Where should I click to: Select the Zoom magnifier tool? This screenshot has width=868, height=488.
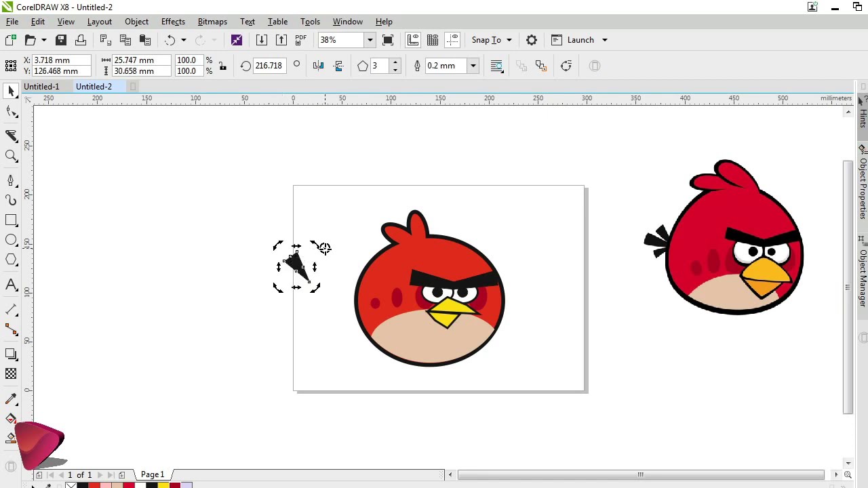pos(11,156)
